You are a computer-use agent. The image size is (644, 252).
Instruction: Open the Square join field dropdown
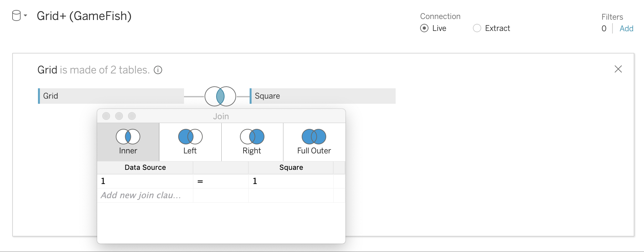coord(290,181)
